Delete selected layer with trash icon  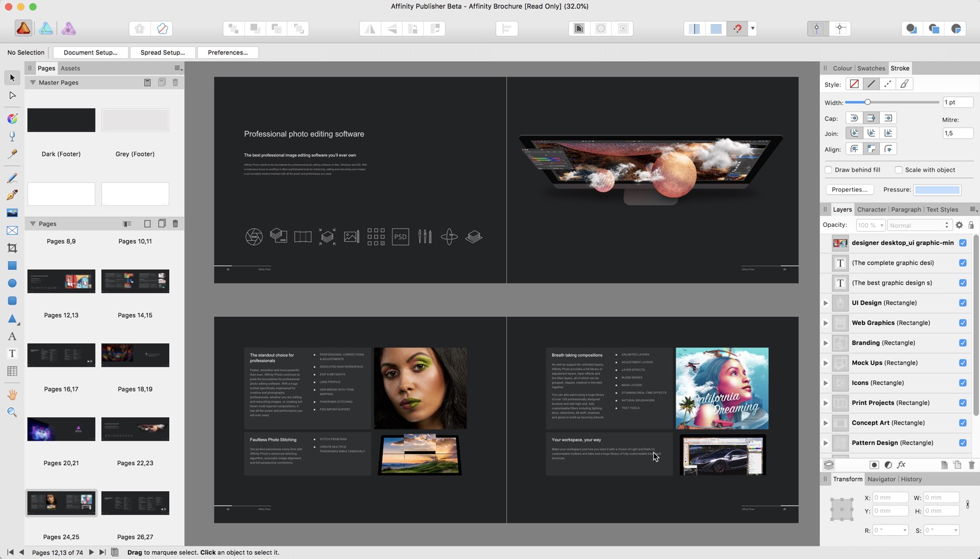(972, 465)
